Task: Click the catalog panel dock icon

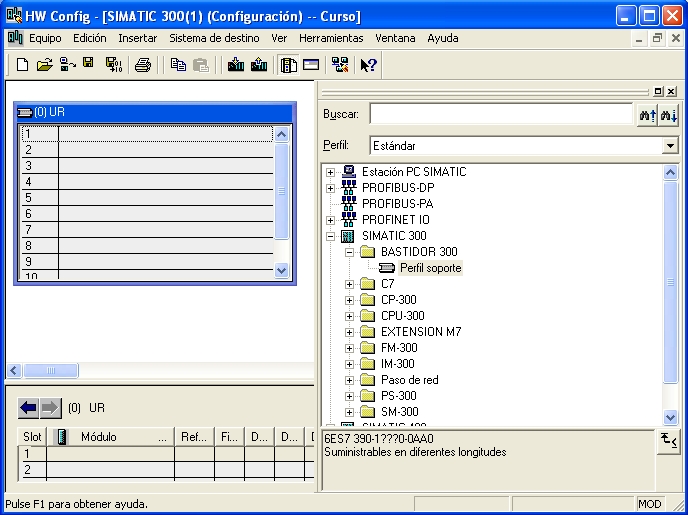Action: pyautogui.click(x=658, y=91)
